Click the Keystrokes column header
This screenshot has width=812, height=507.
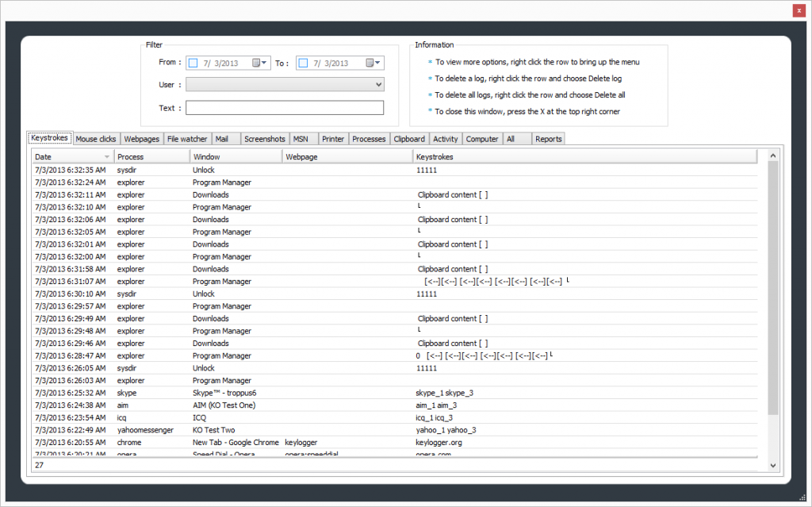point(584,157)
